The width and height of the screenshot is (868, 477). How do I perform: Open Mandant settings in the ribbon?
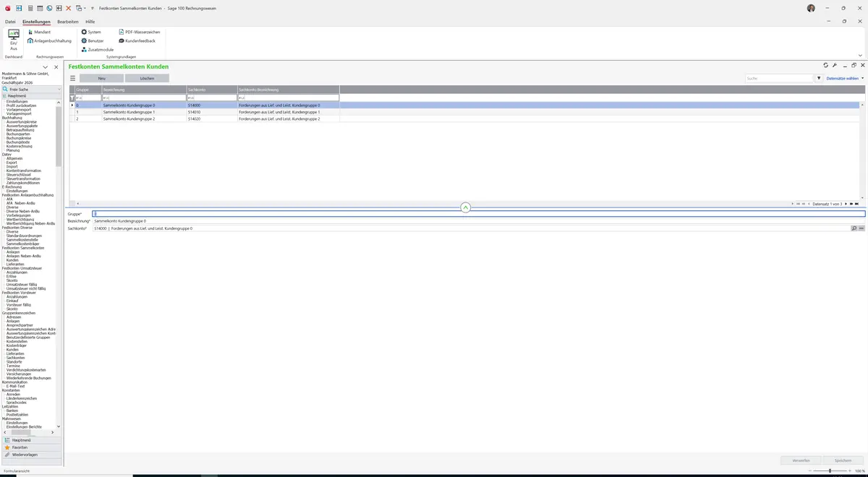click(x=39, y=33)
